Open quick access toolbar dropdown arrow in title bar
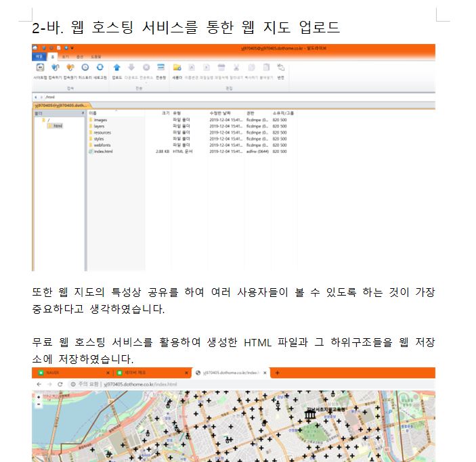 coord(72,48)
